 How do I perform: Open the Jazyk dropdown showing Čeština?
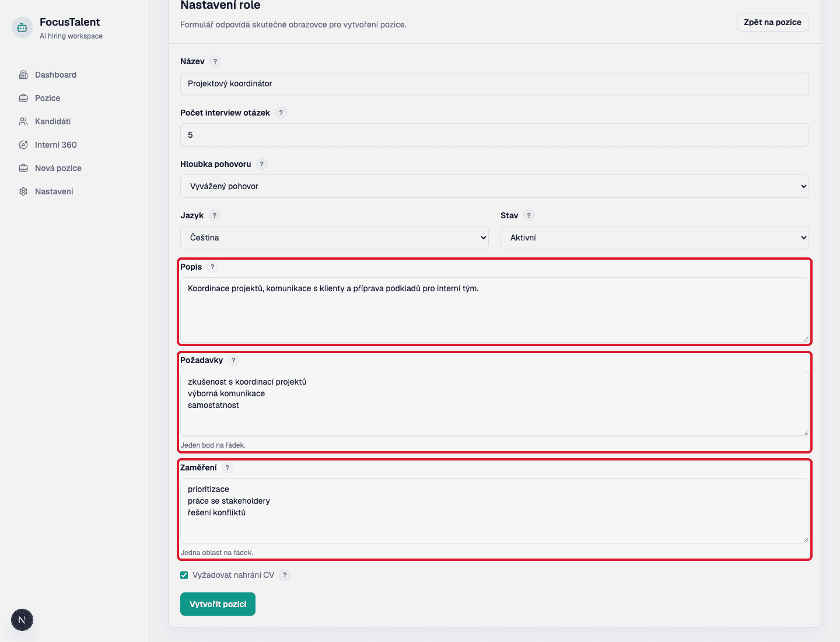pos(334,238)
